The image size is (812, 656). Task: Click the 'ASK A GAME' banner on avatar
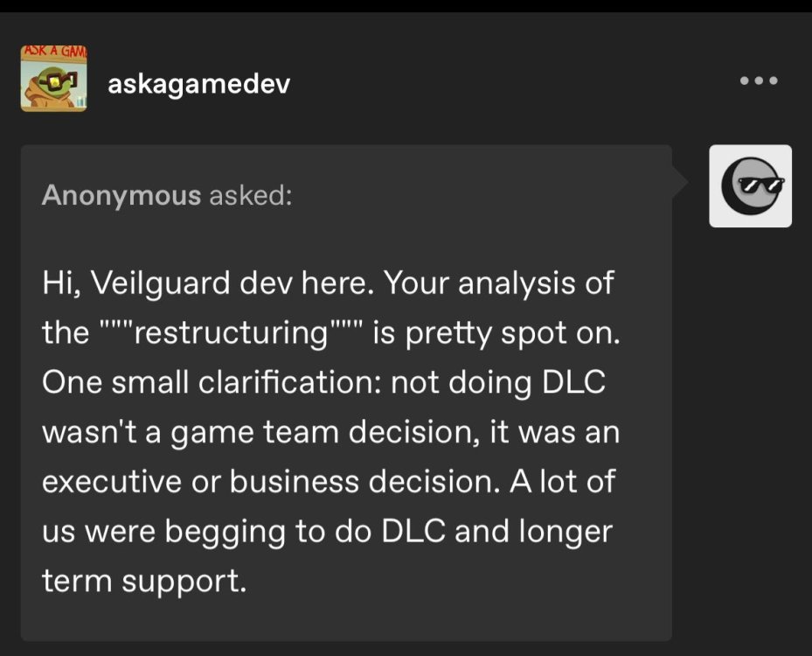tap(53, 53)
